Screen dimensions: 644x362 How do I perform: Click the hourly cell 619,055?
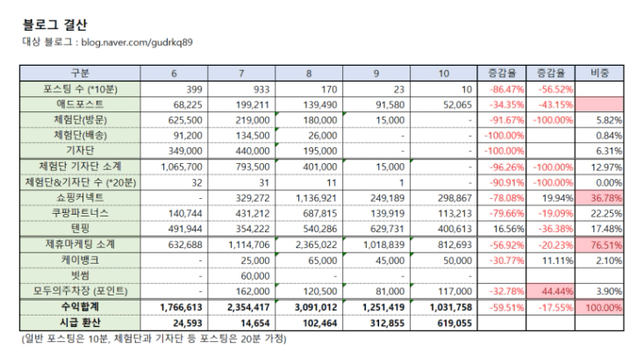[x=444, y=323]
